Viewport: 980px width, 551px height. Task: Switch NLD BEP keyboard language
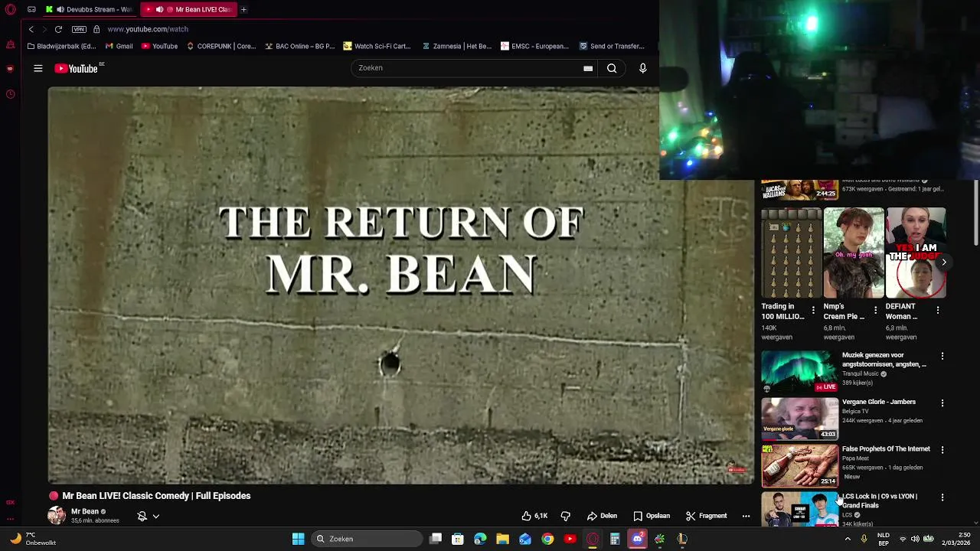tap(884, 539)
